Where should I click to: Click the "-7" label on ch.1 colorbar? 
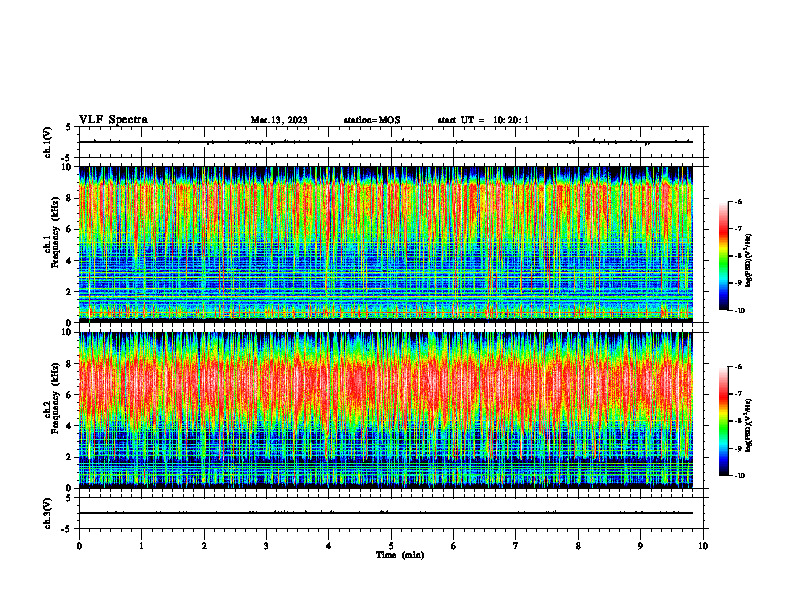(x=738, y=229)
